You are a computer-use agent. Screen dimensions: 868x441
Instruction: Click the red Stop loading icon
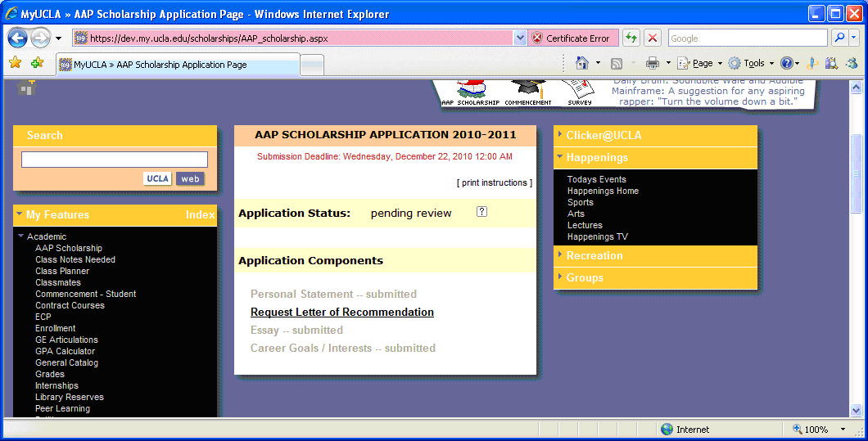[x=652, y=38]
